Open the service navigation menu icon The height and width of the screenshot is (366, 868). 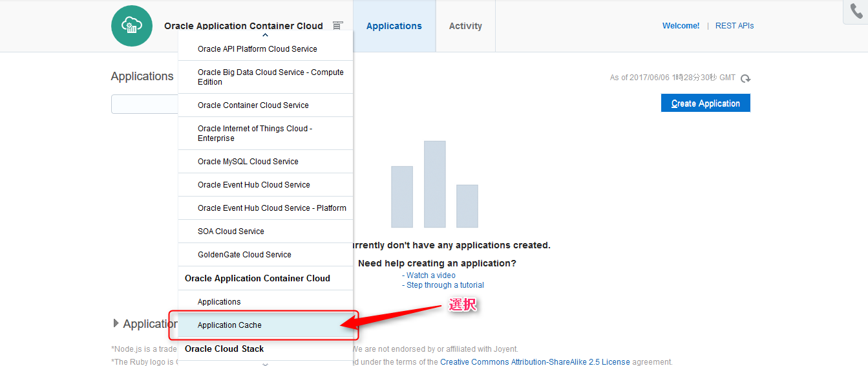(x=338, y=26)
